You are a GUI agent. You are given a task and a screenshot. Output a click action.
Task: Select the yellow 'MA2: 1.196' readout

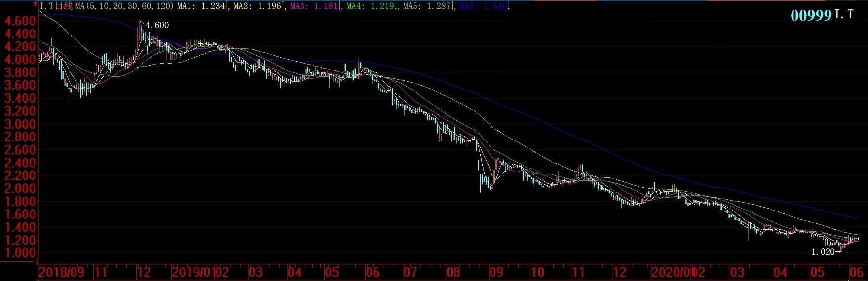pyautogui.click(x=257, y=6)
